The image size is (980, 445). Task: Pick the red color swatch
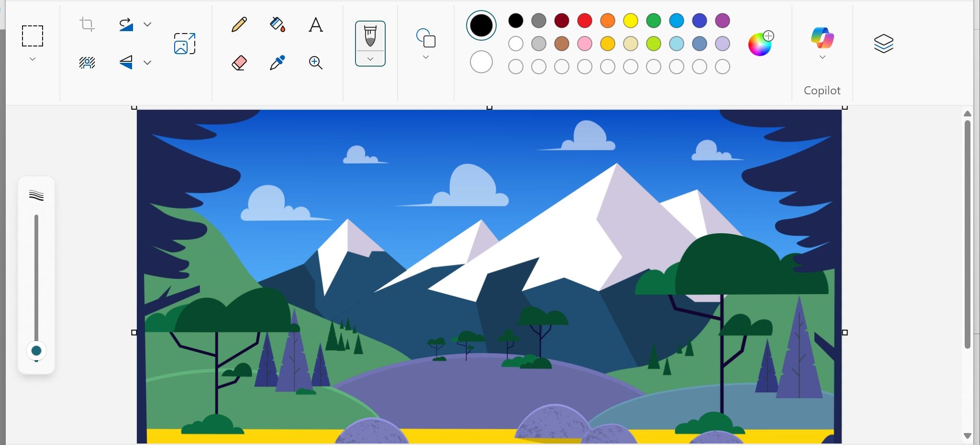tap(585, 21)
